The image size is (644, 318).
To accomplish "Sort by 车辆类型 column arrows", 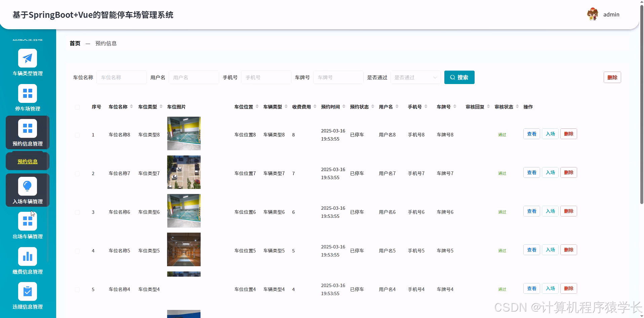I will click(x=286, y=107).
